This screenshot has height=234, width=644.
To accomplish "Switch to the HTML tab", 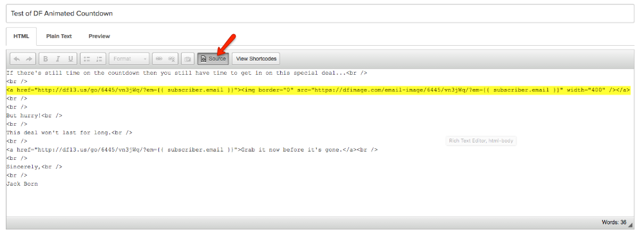I will (x=21, y=36).
